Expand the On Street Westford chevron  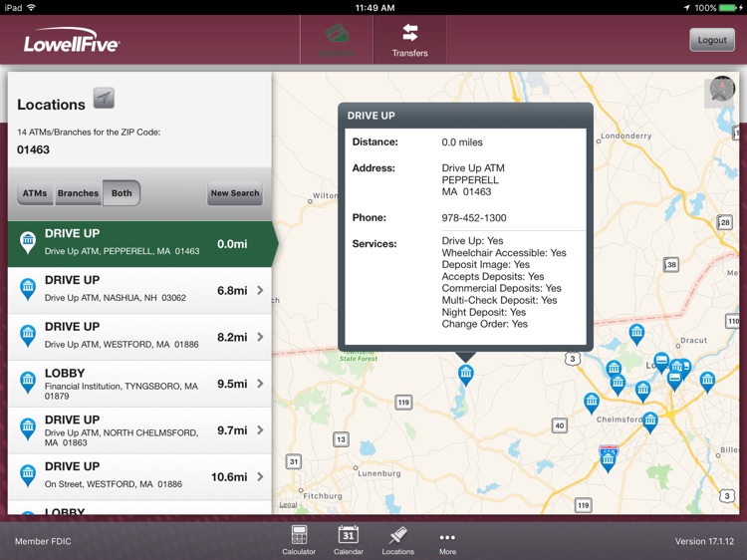[x=260, y=476]
